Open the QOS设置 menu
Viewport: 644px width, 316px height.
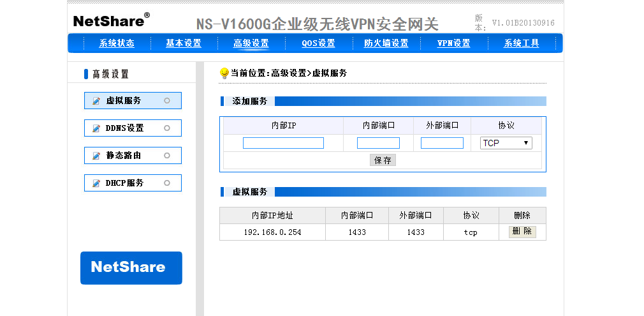pyautogui.click(x=318, y=43)
